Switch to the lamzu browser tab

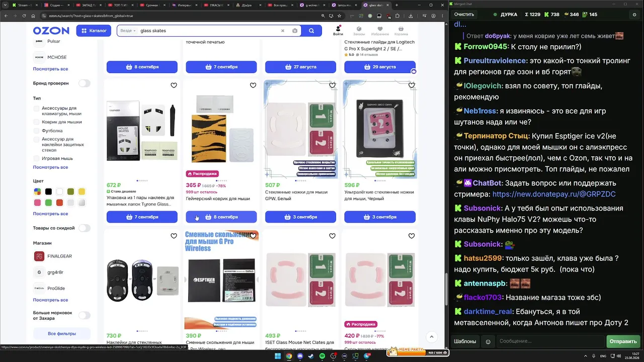(x=344, y=5)
